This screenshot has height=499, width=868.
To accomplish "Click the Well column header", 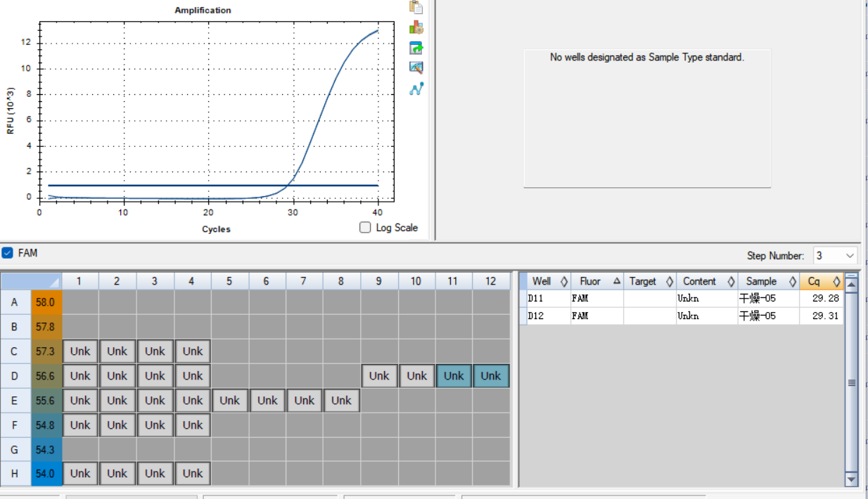I will (549, 281).
